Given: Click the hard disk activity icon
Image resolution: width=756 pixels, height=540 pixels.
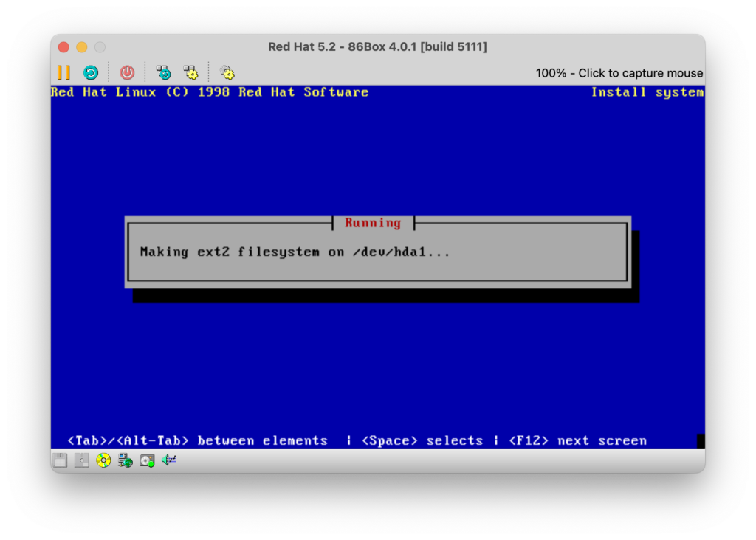Looking at the screenshot, I should click(147, 460).
